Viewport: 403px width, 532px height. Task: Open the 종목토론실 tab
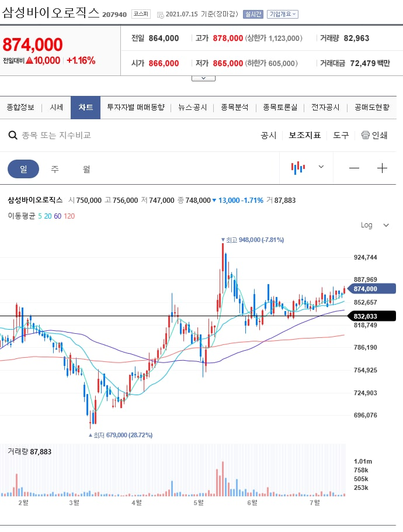pyautogui.click(x=280, y=108)
